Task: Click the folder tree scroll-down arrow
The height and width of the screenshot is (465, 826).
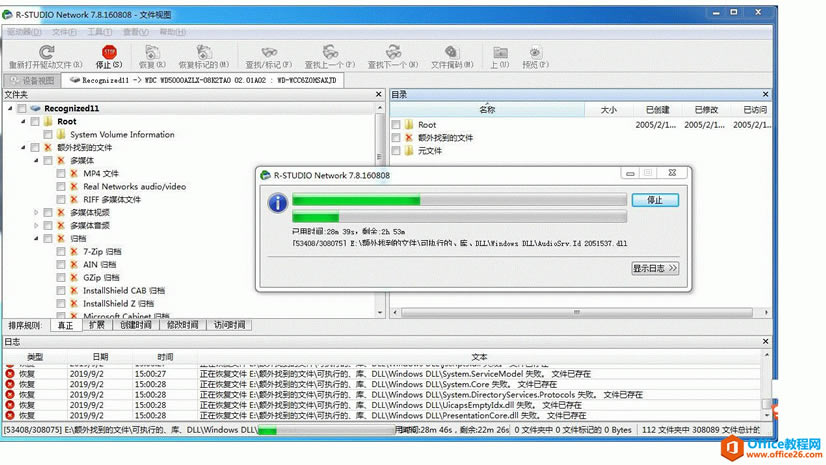Action: click(x=380, y=312)
